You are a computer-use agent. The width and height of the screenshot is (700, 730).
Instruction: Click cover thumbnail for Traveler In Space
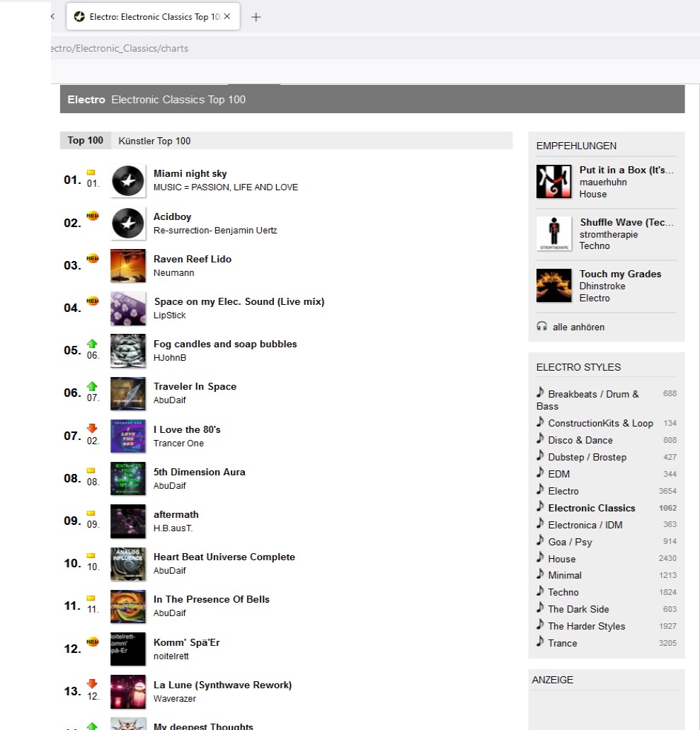(128, 393)
